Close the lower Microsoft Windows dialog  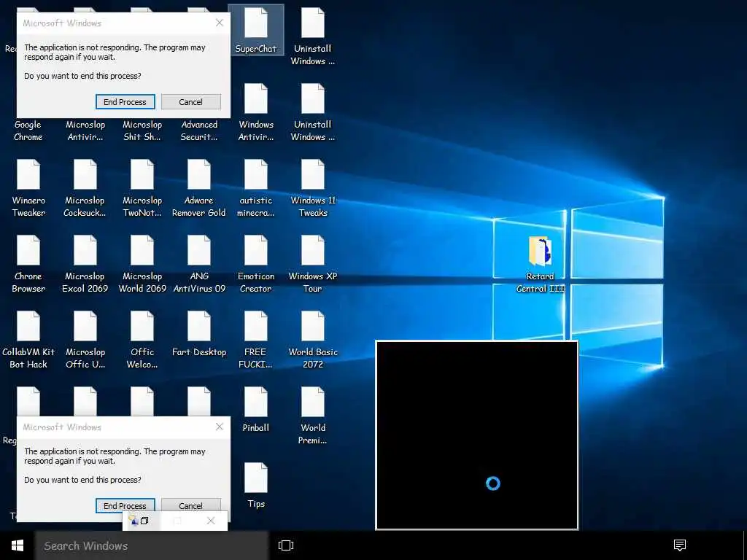coord(219,427)
